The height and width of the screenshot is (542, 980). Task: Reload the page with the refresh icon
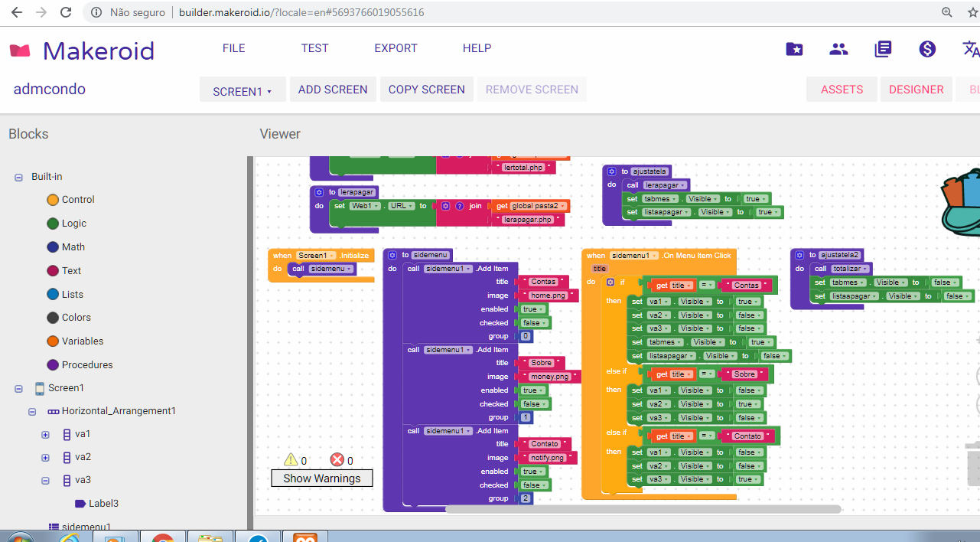point(66,12)
